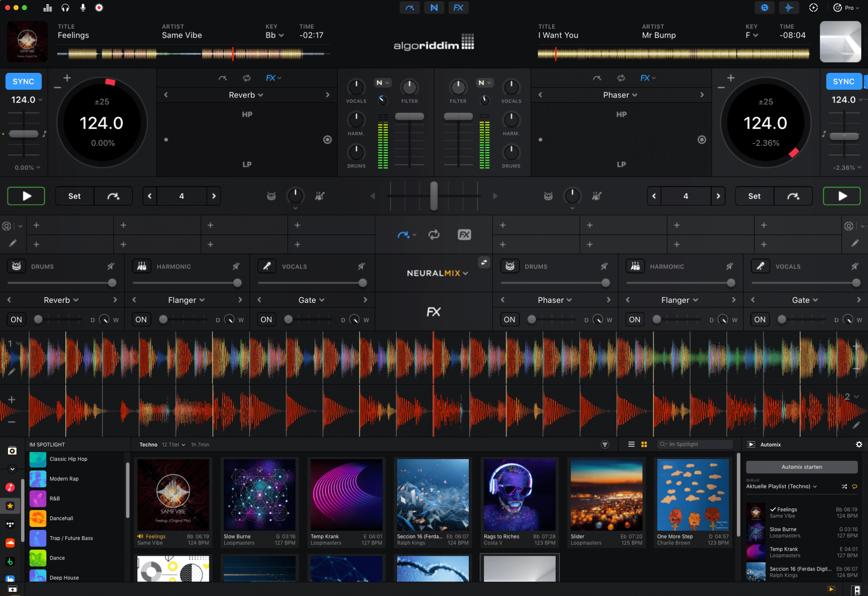Click the Neural Mix icon in the top toolbar

tap(434, 7)
